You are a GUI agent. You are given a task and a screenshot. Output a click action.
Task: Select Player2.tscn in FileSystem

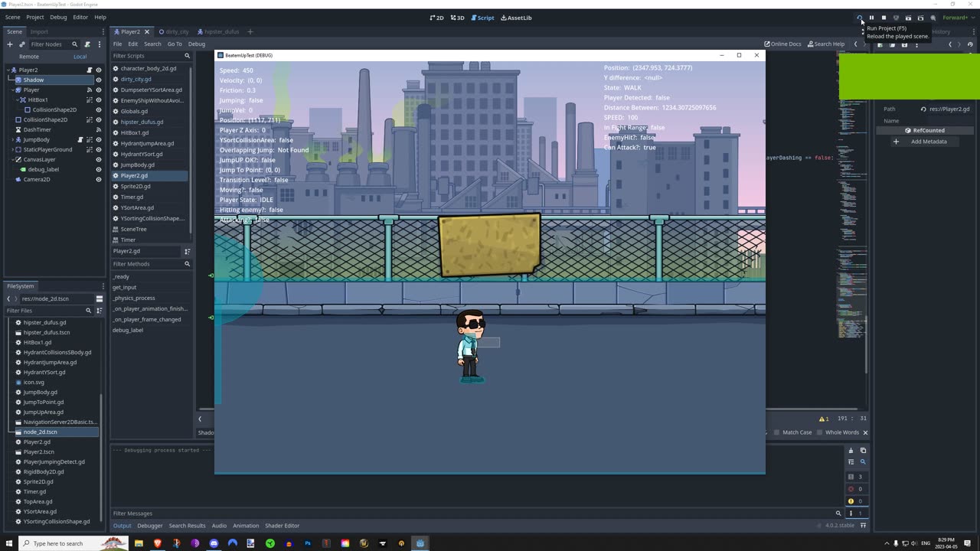coord(38,452)
